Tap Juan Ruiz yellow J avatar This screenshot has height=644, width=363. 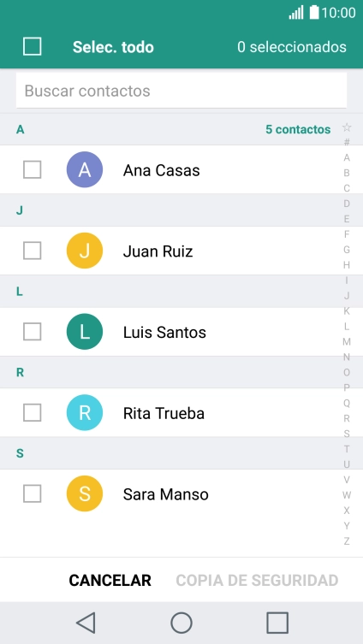tap(85, 251)
